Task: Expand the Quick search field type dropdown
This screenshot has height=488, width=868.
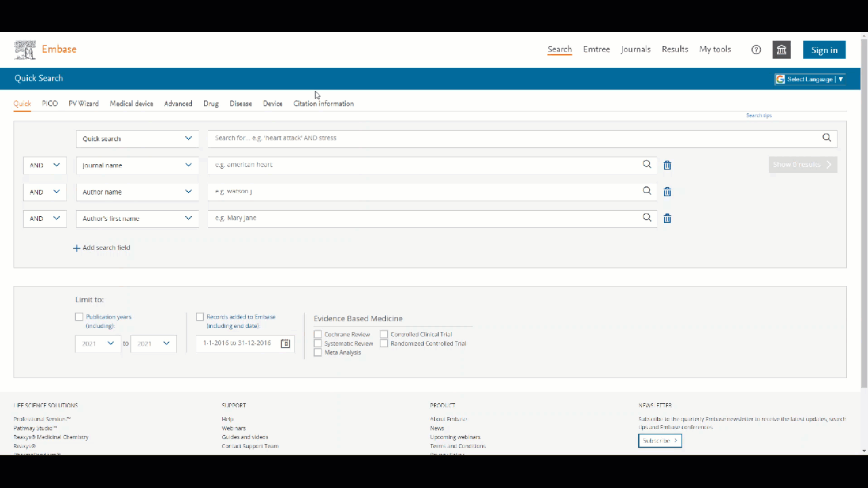Action: coord(137,138)
